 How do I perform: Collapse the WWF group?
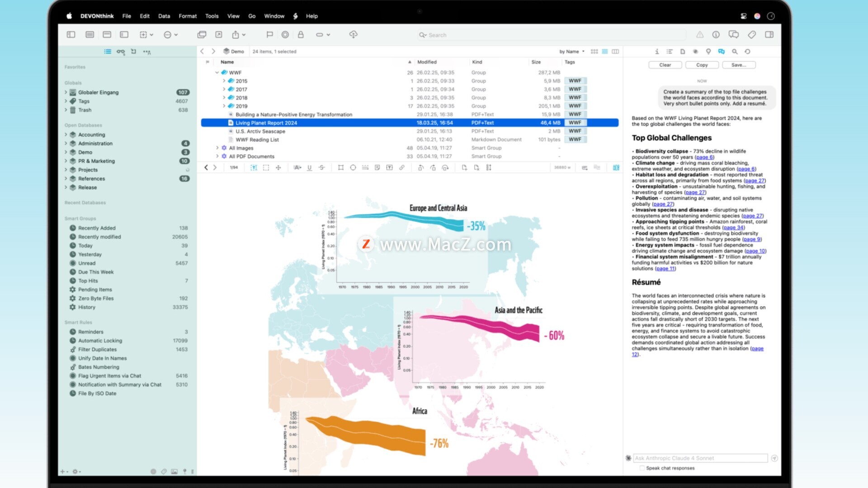(x=217, y=72)
